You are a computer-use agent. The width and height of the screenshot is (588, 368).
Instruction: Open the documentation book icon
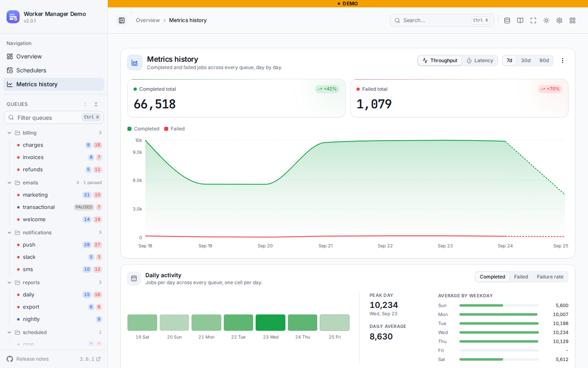point(520,20)
